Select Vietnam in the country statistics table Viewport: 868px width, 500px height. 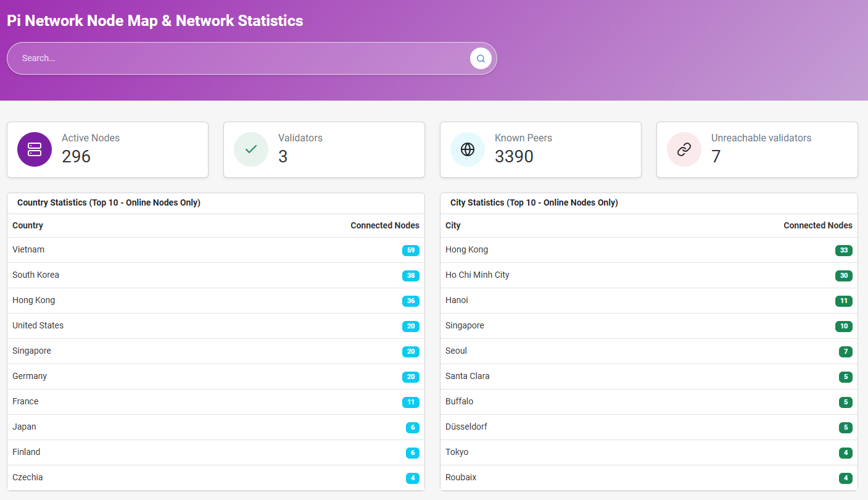28,249
